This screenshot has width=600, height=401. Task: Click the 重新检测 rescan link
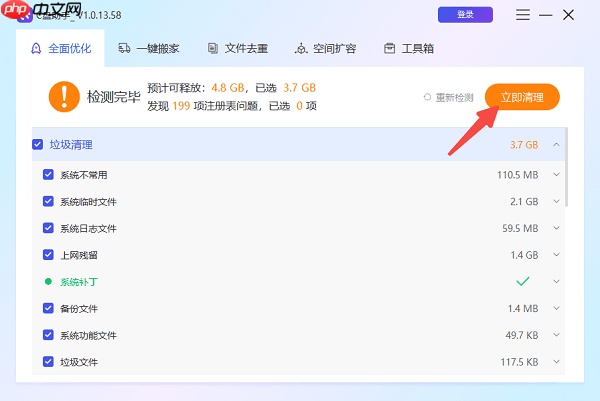click(448, 98)
